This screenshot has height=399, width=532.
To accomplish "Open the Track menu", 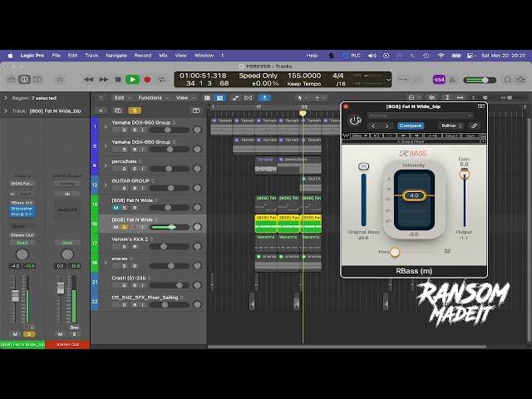I will (91, 56).
